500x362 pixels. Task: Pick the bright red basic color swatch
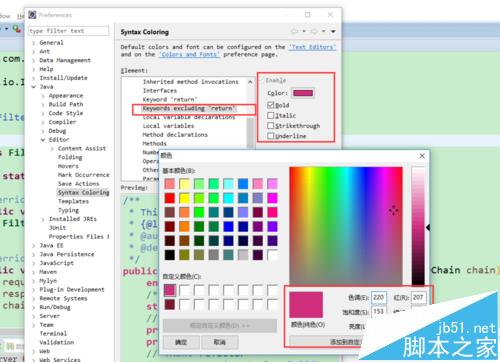[x=170, y=198]
